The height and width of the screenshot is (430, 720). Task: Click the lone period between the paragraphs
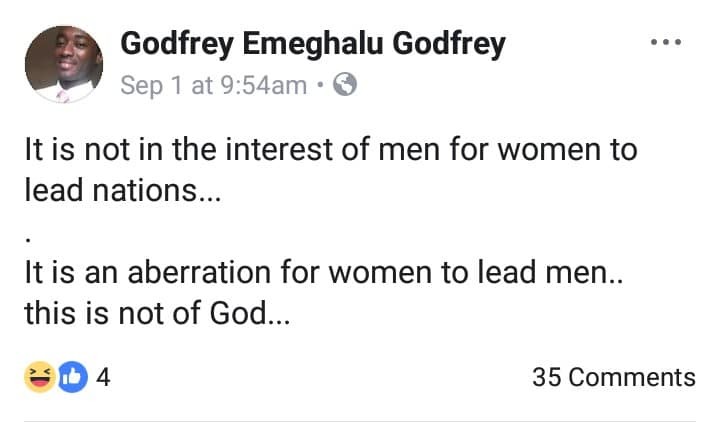pos(29,239)
